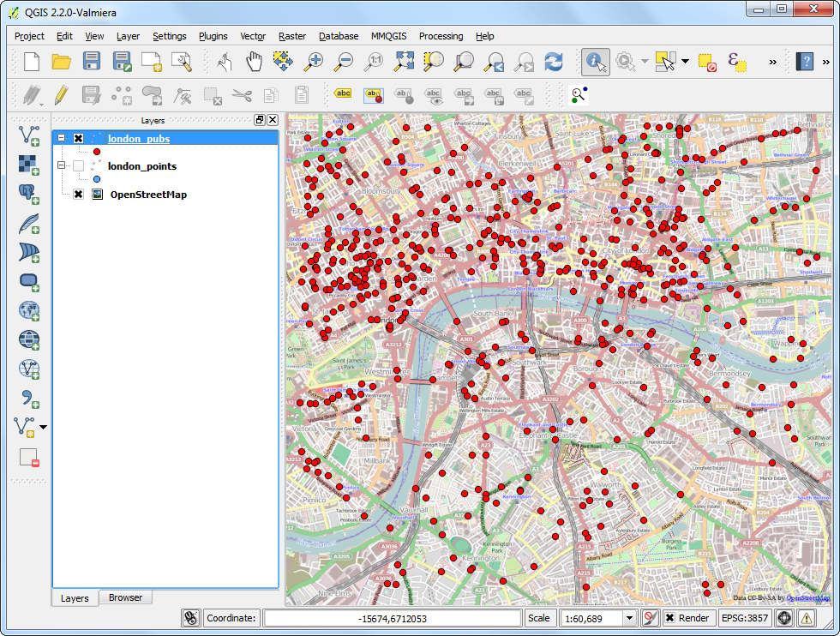Click Add SpatiaLite Layer feather icon

coord(29,223)
